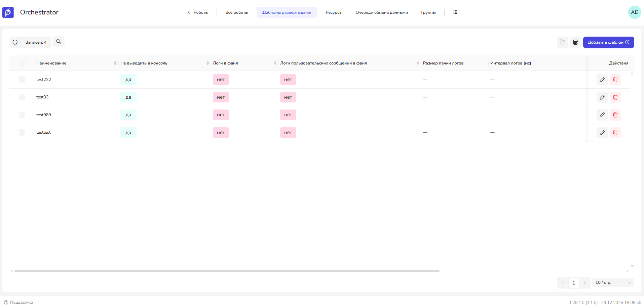
Task: Switch to the Ресурсы tab
Action: tap(334, 12)
